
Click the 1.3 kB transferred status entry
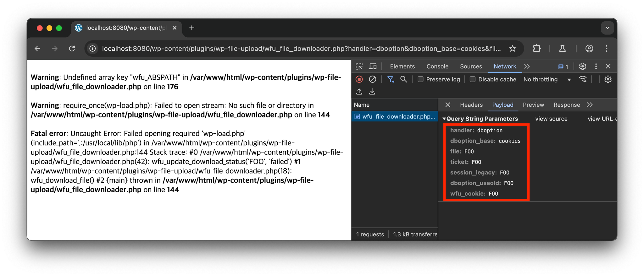(x=415, y=234)
